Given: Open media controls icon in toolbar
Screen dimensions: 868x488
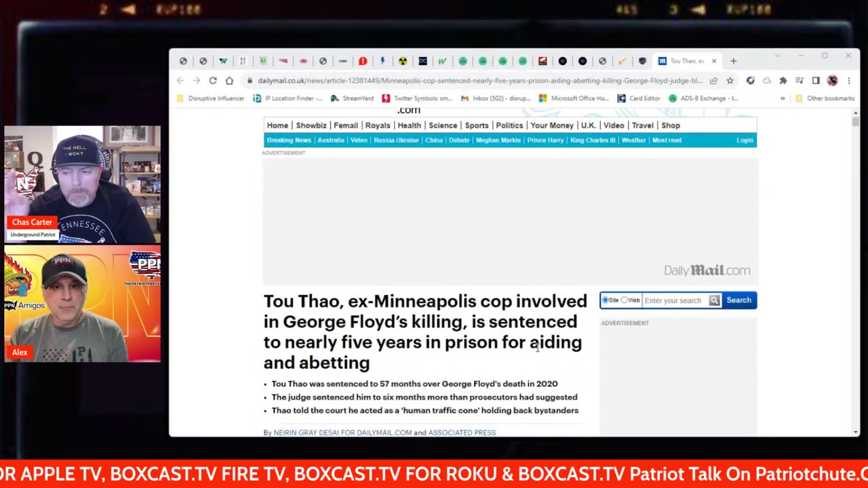Looking at the screenshot, I should click(x=800, y=81).
